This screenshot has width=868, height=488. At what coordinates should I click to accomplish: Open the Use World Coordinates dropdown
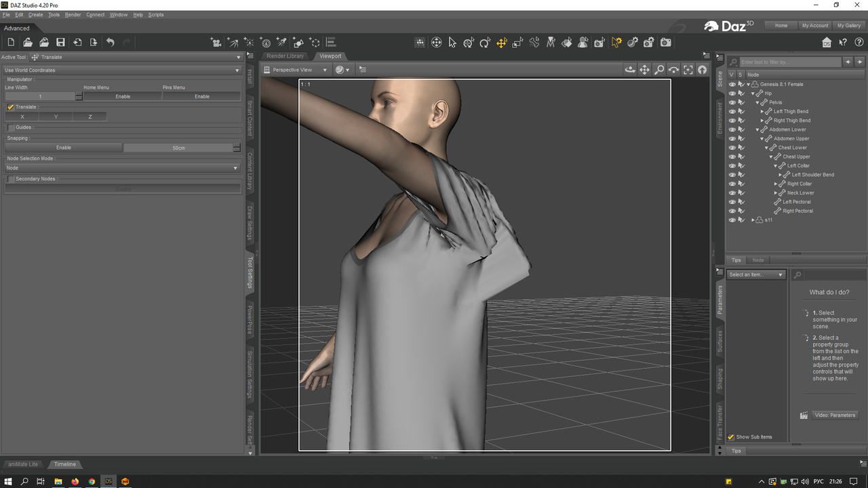click(x=122, y=70)
